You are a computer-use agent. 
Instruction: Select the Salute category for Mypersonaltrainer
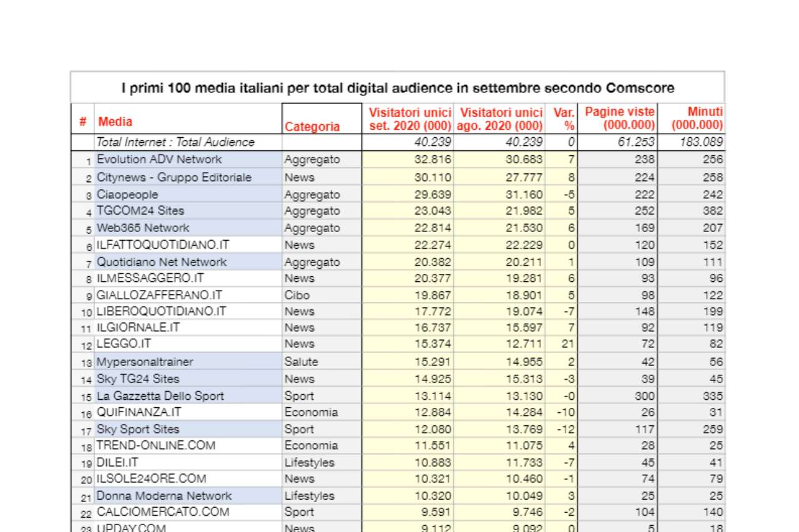click(x=301, y=362)
